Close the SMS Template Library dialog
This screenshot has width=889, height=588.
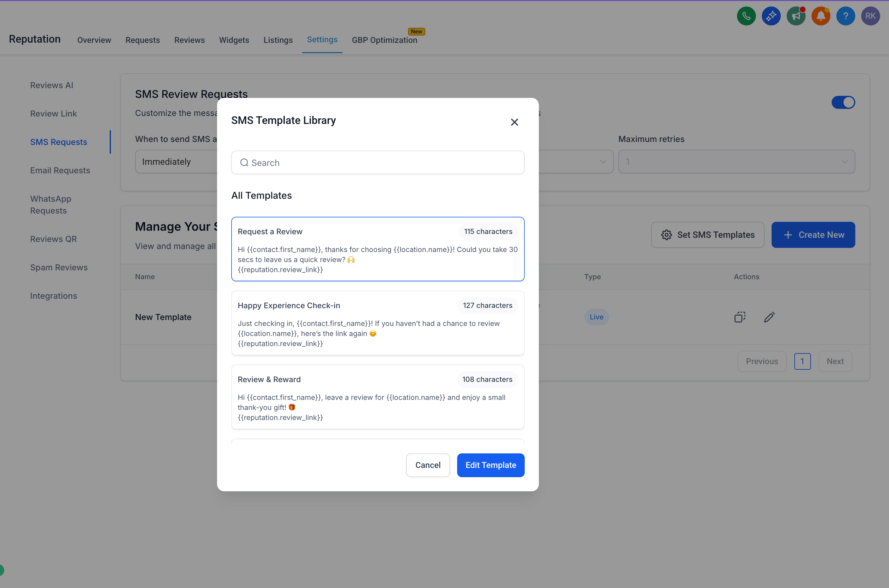click(x=514, y=122)
